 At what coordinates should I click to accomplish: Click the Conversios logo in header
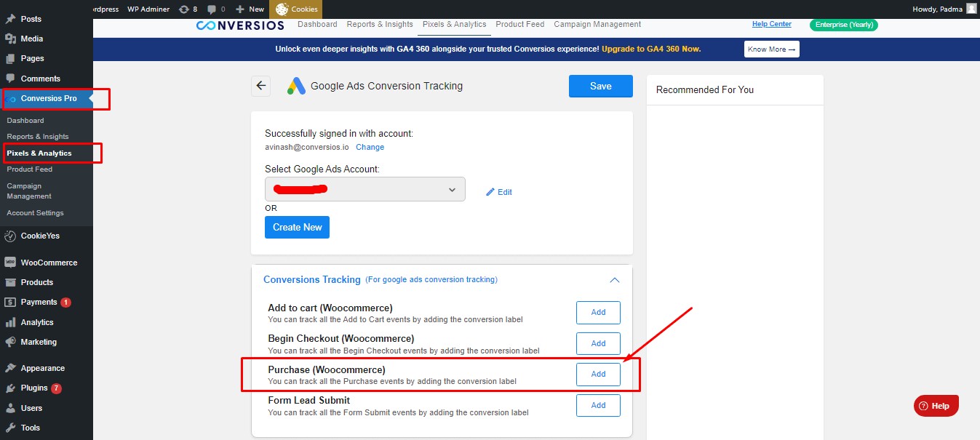[242, 25]
